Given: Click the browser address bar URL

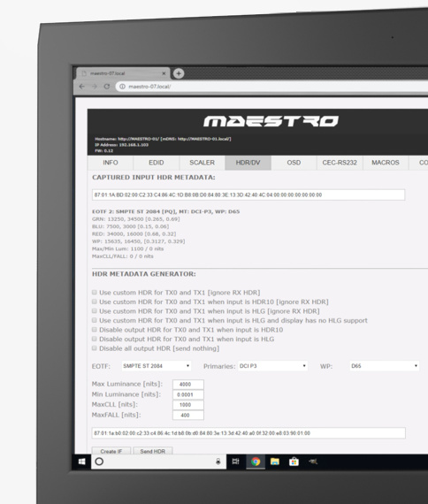Looking at the screenshot, I should pyautogui.click(x=149, y=87).
